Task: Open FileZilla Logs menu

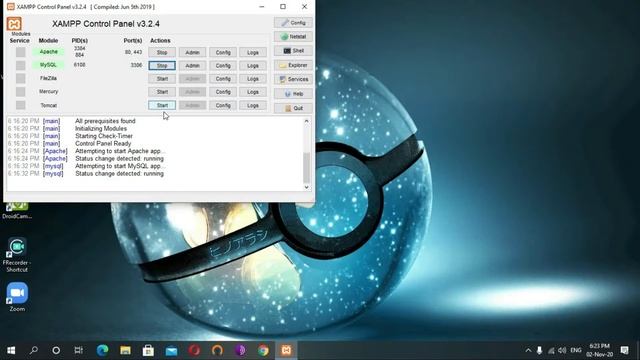Action: 253,79
